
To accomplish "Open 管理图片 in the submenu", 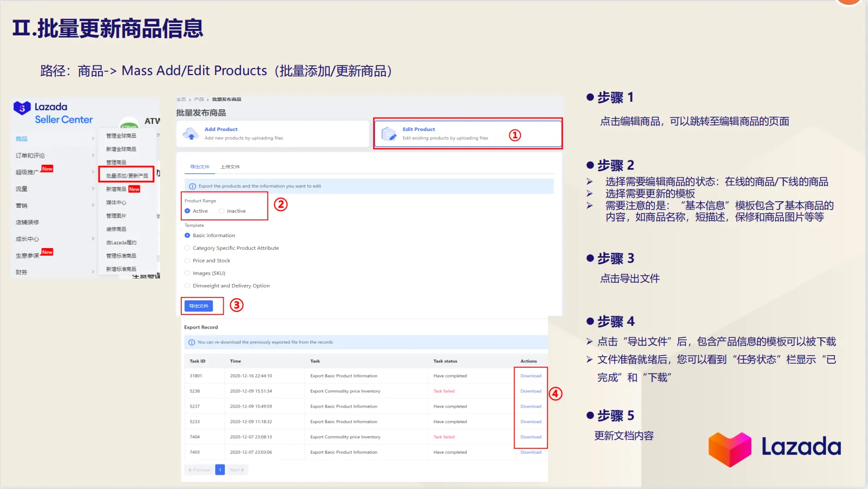I will coord(116,216).
